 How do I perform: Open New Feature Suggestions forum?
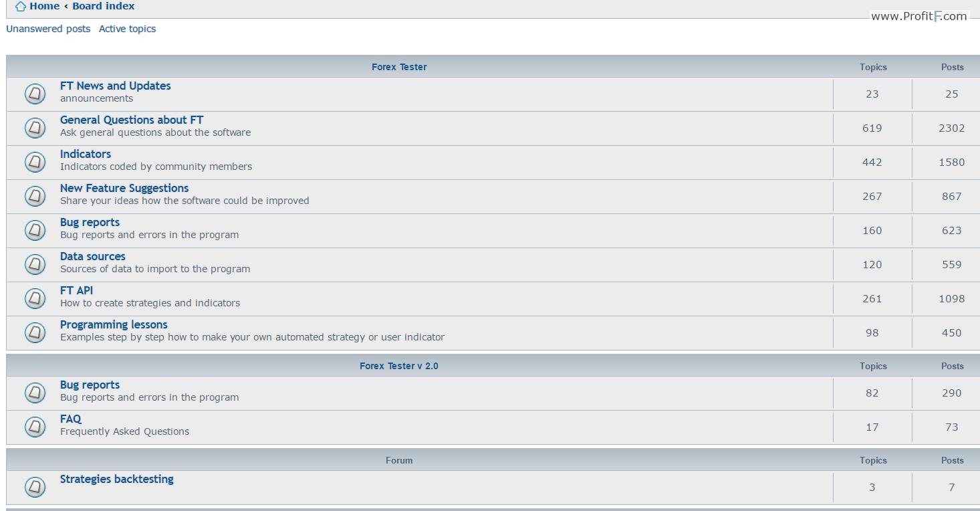pyautogui.click(x=124, y=188)
